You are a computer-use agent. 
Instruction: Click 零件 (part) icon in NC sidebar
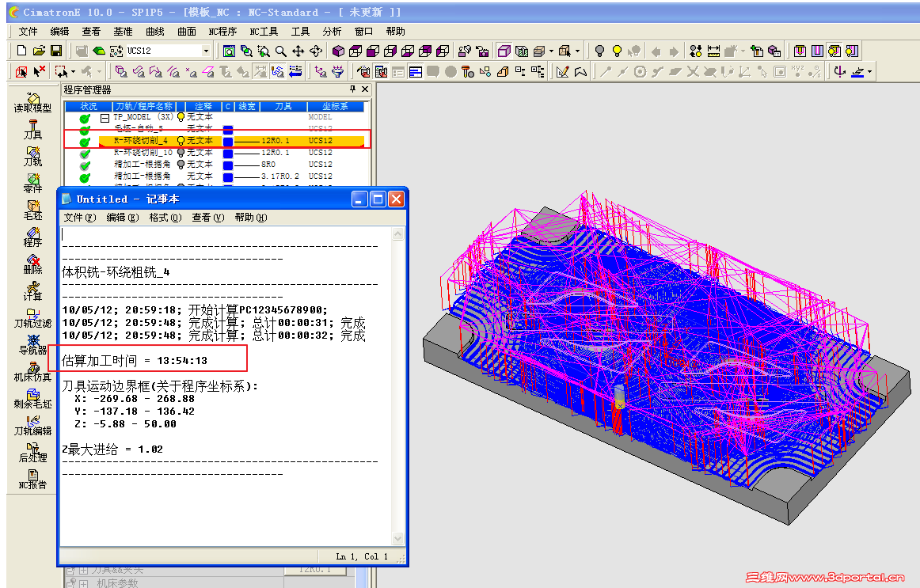[33, 183]
